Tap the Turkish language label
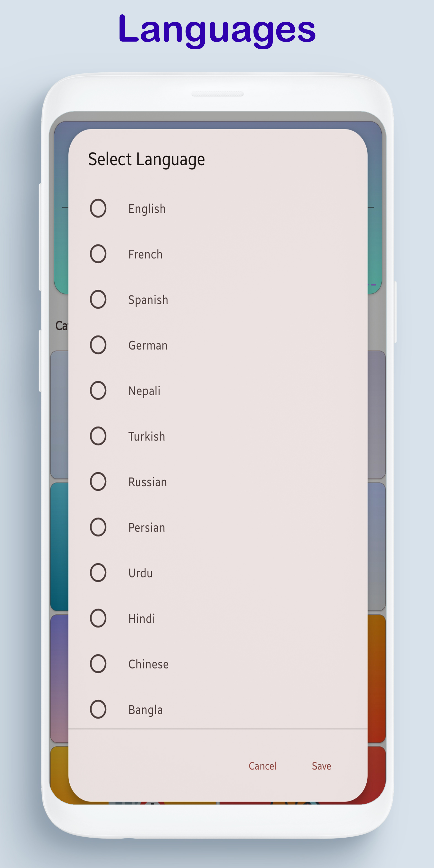Image resolution: width=434 pixels, height=868 pixels. [x=147, y=436]
